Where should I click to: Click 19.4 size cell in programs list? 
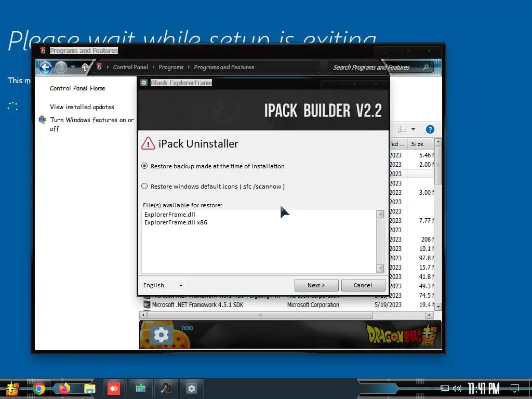(x=426, y=304)
